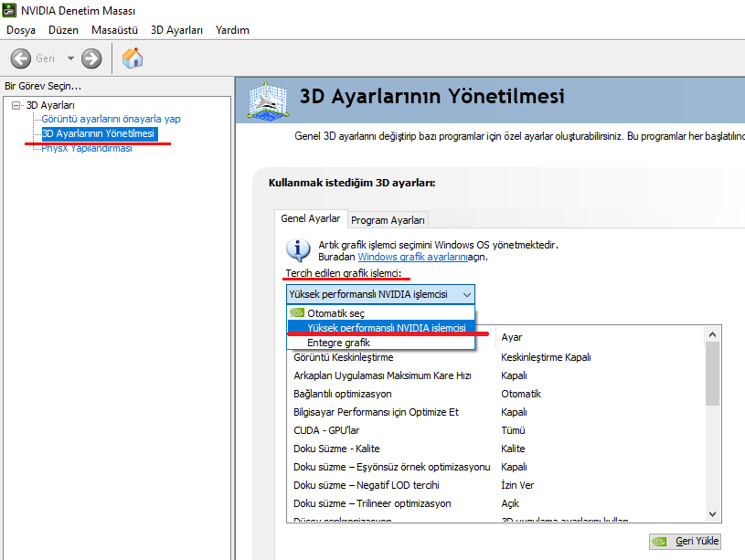
Task: Pick Entegre grafik from the list
Action: click(338, 343)
